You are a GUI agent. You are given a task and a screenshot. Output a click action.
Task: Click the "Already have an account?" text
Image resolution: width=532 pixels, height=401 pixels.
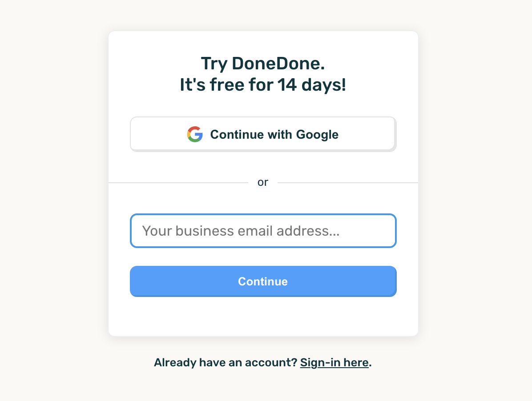[x=225, y=363]
